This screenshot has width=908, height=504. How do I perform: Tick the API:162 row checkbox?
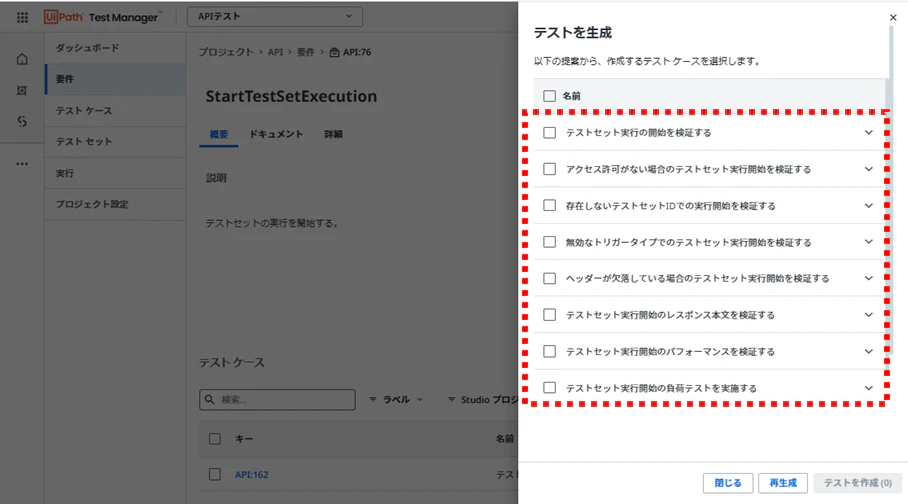click(x=215, y=474)
